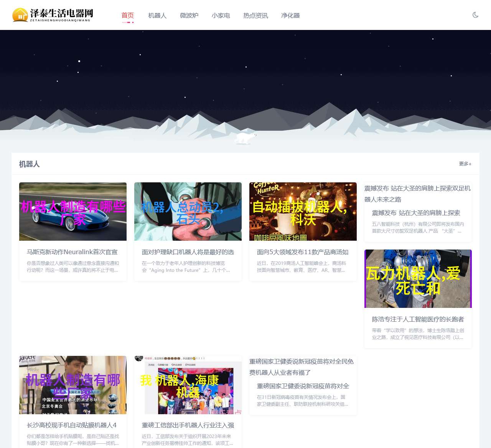Screen dimensions: 491x448
Task: Click the excerpt beginning 五八智能科技（杭州）有限公司
Action: 418,228
